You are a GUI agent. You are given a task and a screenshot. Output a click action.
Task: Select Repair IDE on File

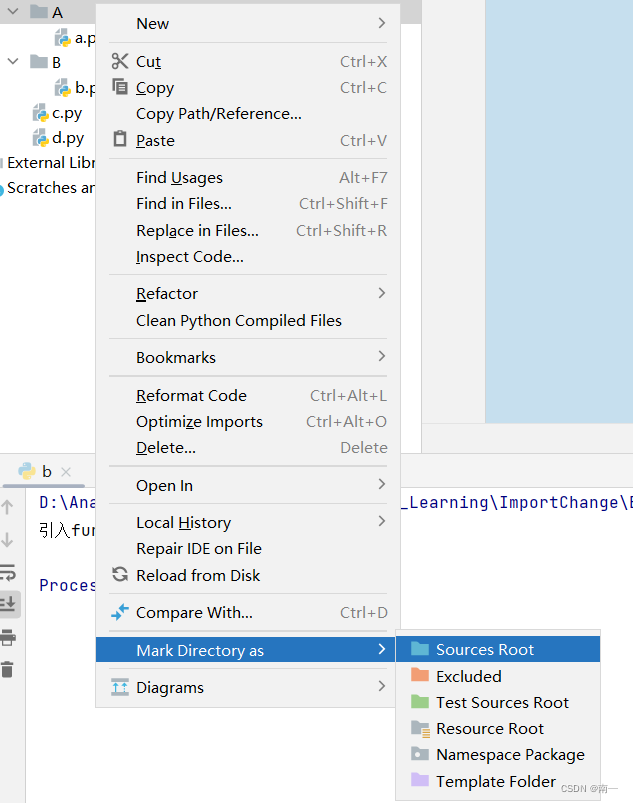click(248, 548)
